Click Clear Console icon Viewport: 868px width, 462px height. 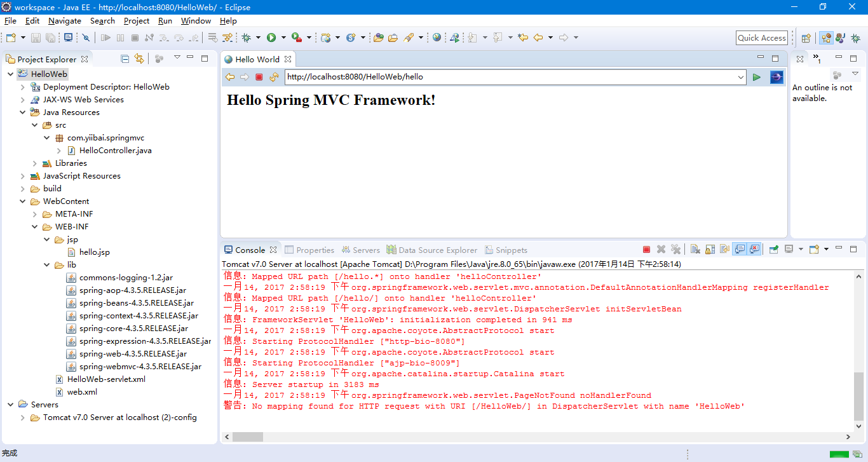coord(695,250)
